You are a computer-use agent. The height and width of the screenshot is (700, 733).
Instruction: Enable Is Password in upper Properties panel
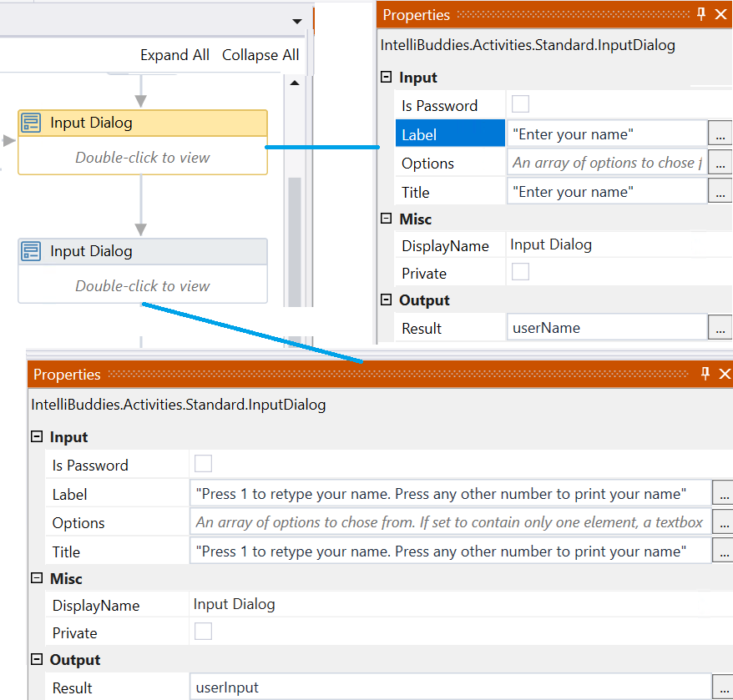(x=519, y=104)
